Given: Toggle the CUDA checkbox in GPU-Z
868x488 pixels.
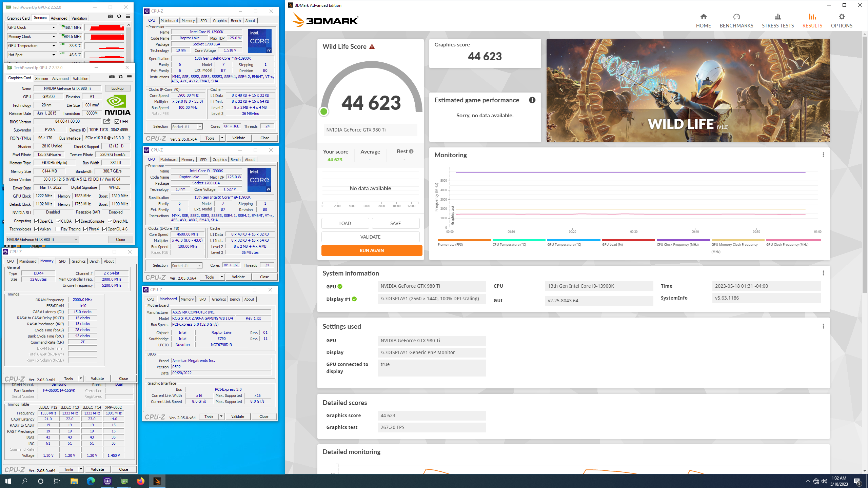Looking at the screenshot, I should point(58,221).
